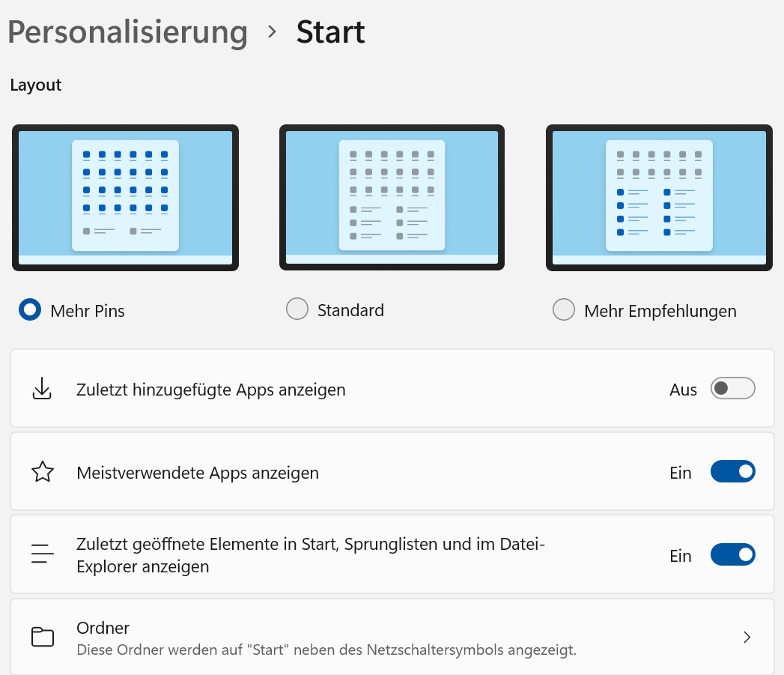Select the Standard layout preview image
This screenshot has width=784, height=675.
(x=392, y=197)
